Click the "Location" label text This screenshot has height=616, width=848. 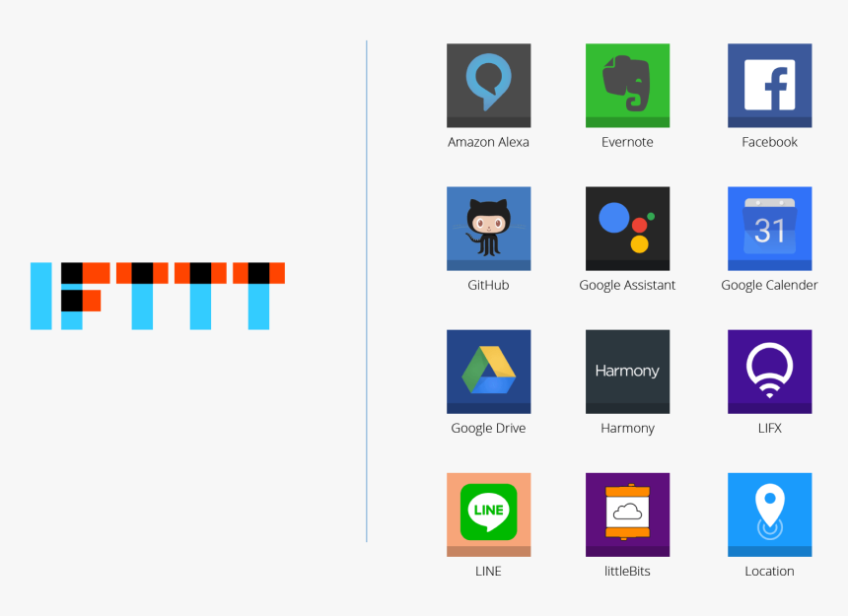pos(769,572)
